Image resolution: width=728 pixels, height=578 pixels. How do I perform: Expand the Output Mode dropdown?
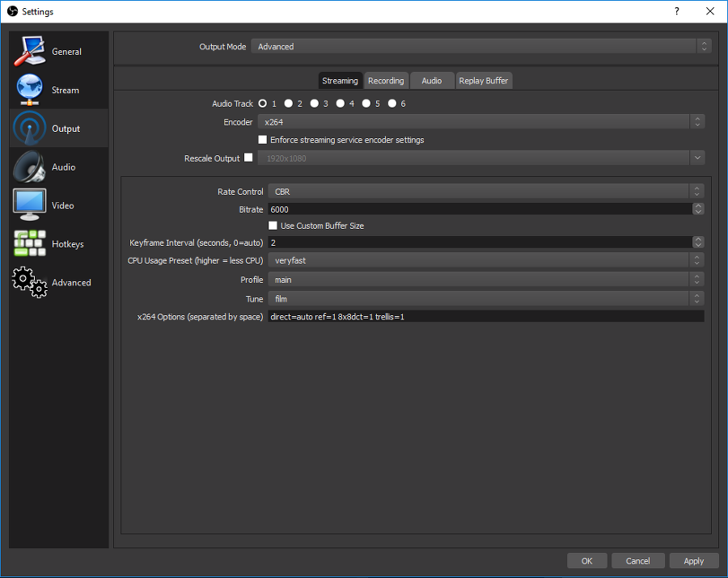point(480,47)
